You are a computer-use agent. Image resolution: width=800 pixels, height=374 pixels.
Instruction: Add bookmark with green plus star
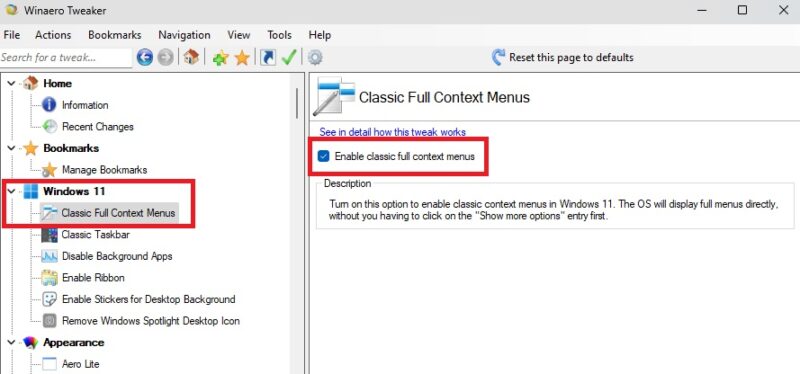pyautogui.click(x=220, y=58)
